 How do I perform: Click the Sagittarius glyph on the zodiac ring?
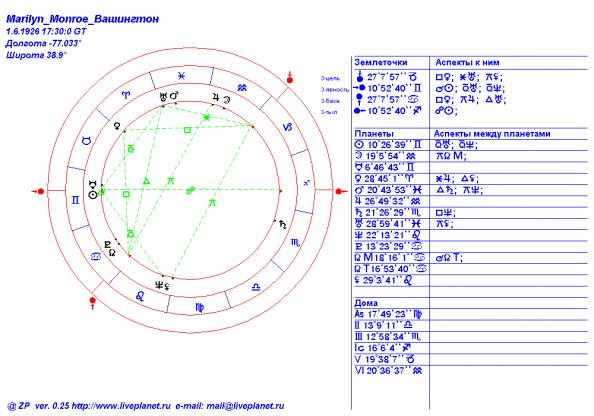pyautogui.click(x=306, y=183)
